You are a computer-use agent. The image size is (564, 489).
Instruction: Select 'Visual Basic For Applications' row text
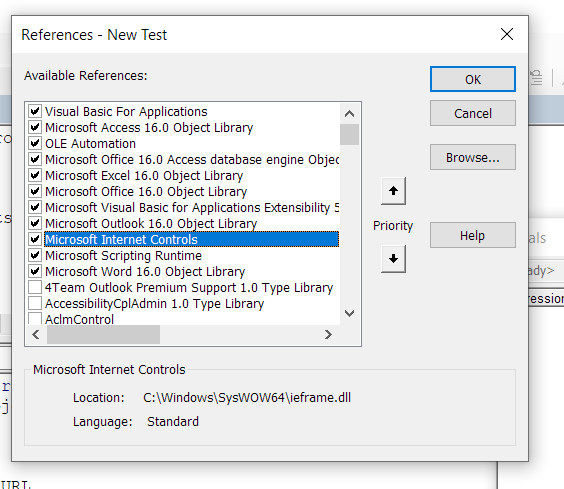click(126, 112)
